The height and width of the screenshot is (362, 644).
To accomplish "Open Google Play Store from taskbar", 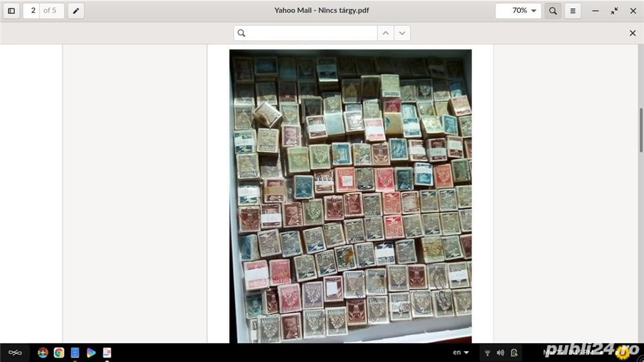I will click(91, 352).
